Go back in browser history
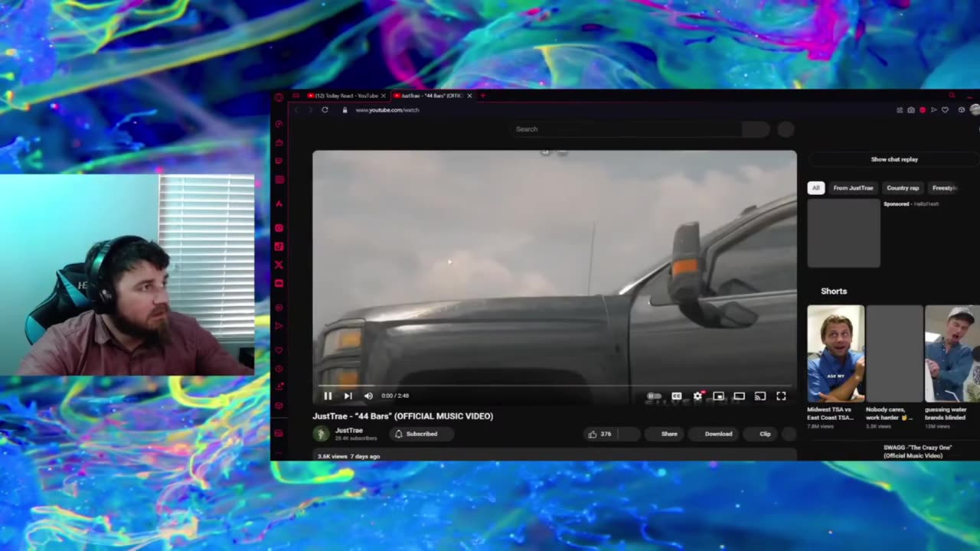The height and width of the screenshot is (551, 980). (x=296, y=110)
